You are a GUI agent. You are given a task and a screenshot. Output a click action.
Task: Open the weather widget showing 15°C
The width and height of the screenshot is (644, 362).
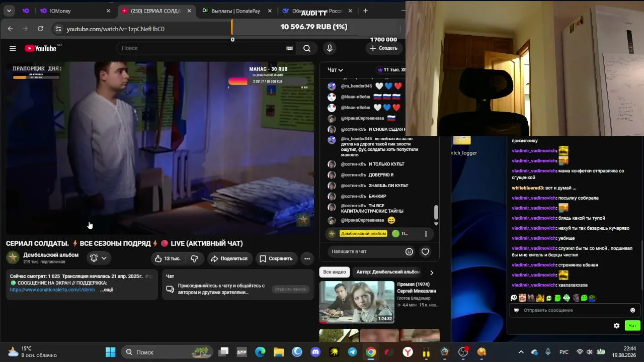(31, 352)
